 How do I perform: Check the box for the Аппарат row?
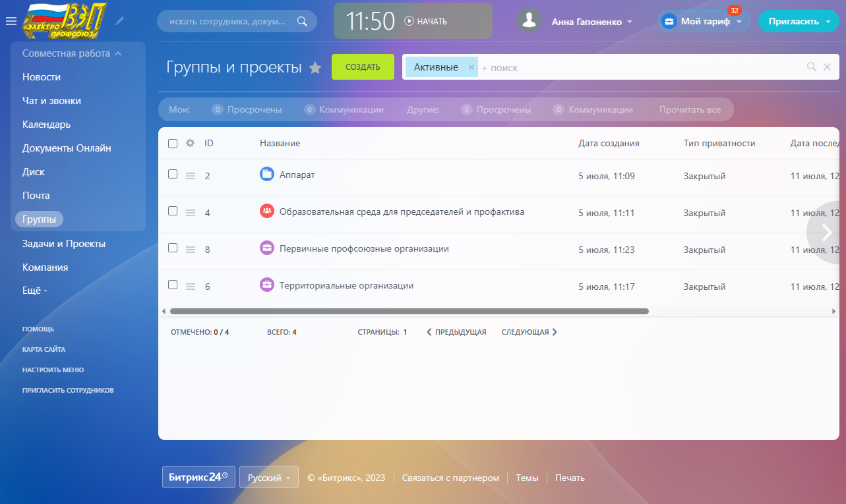(x=173, y=174)
